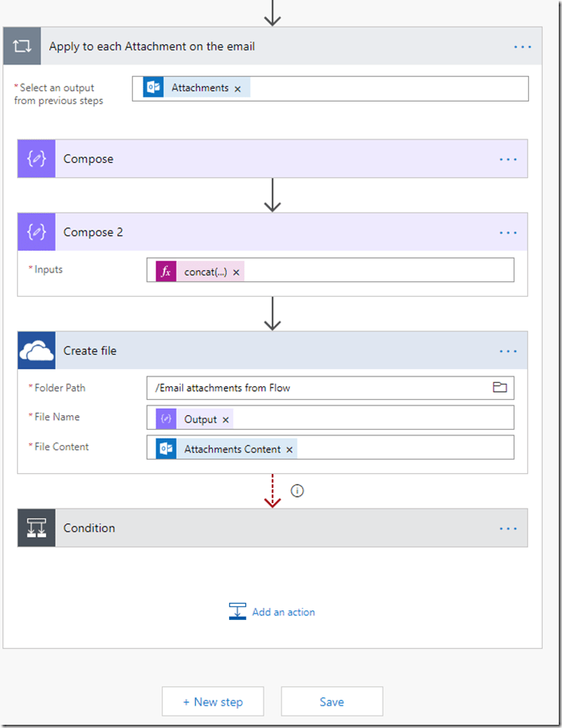Remove the Attachments Content token

[x=289, y=450]
